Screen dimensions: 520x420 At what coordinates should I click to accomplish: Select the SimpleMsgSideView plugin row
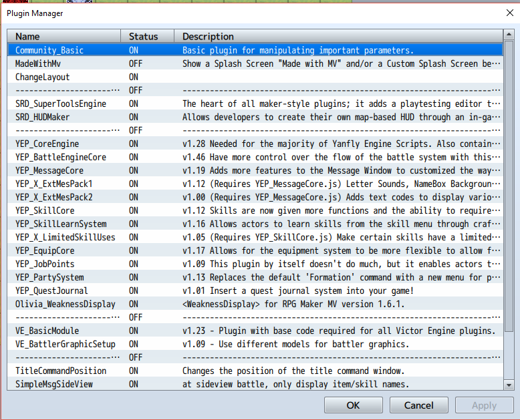255,384
